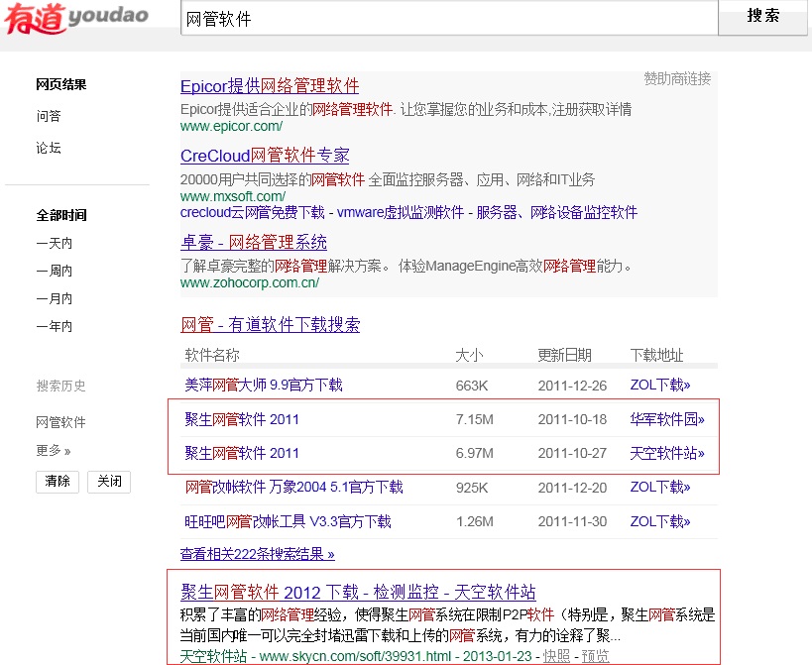The width and height of the screenshot is (812, 665).
Task: Click the 天空软件站» download link in table
Action: pos(667,453)
